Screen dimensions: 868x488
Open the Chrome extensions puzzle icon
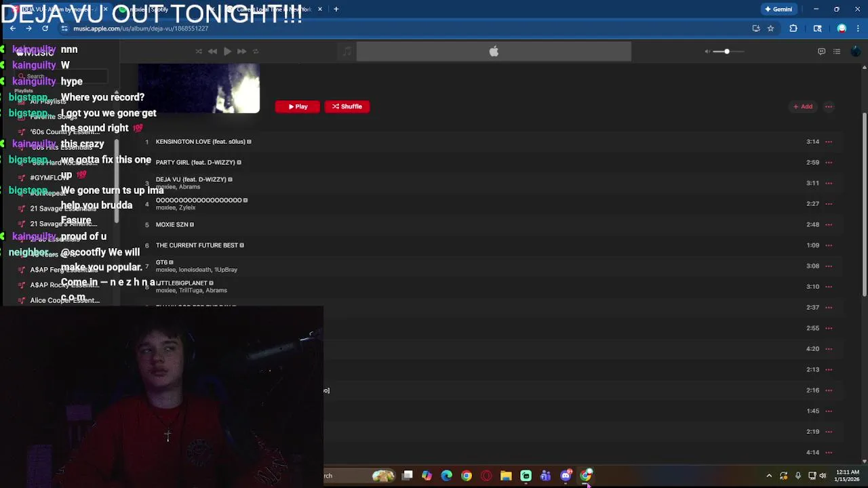pyautogui.click(x=793, y=28)
